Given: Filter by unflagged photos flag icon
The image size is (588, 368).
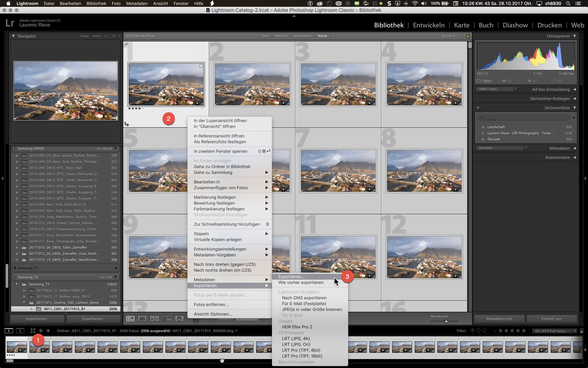Looking at the screenshot, I should [x=478, y=331].
